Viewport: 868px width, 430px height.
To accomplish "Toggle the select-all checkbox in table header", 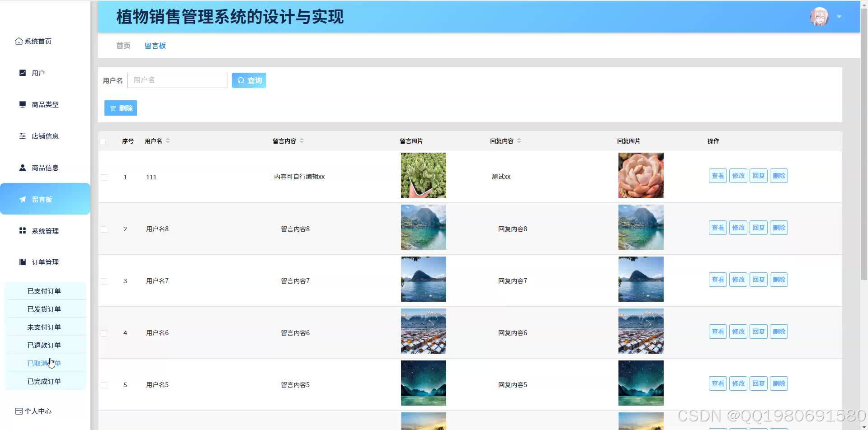I will pyautogui.click(x=103, y=141).
